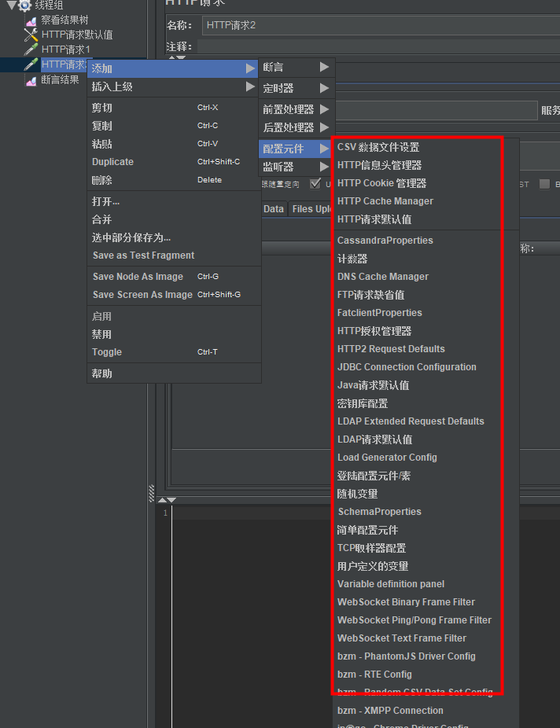Click the 断言结果 listener icon in tree
560x728 pixels.
click(x=31, y=80)
